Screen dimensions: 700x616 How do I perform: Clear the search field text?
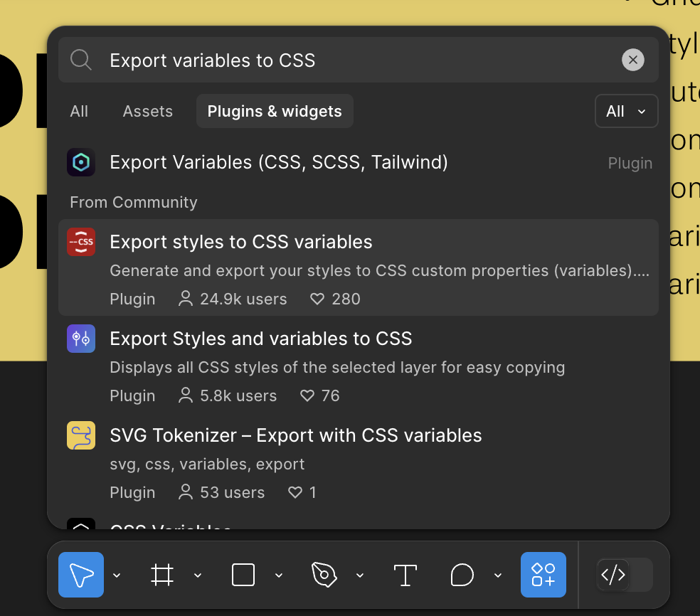(632, 60)
